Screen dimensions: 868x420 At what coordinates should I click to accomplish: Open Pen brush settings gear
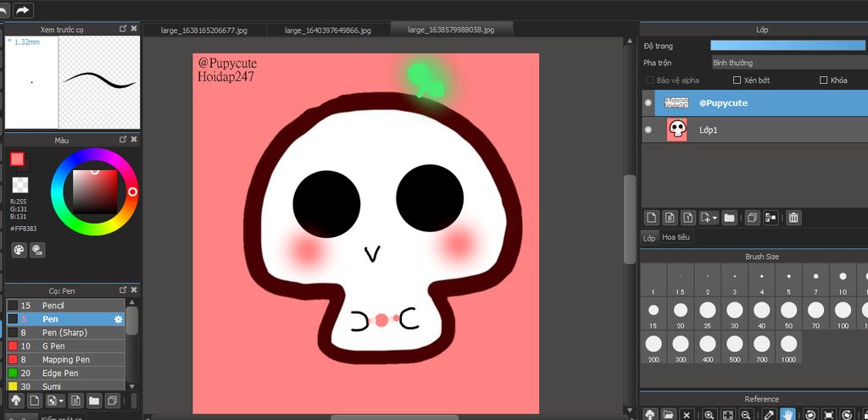[117, 319]
